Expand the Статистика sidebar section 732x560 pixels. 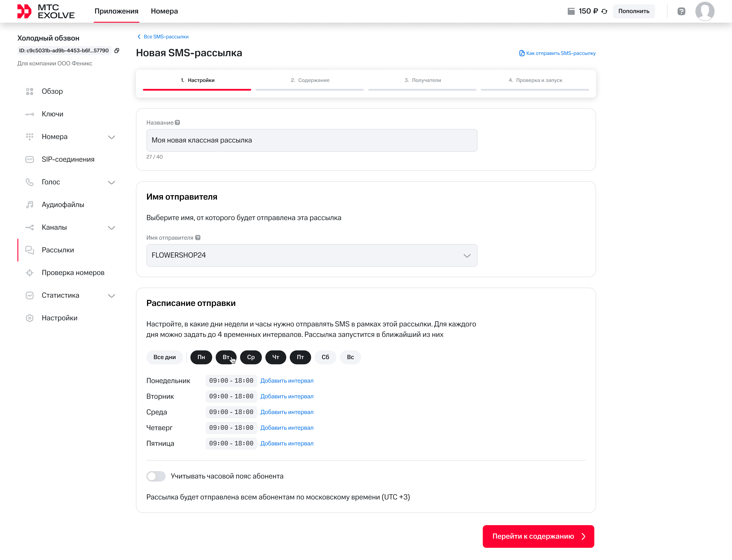(x=112, y=296)
